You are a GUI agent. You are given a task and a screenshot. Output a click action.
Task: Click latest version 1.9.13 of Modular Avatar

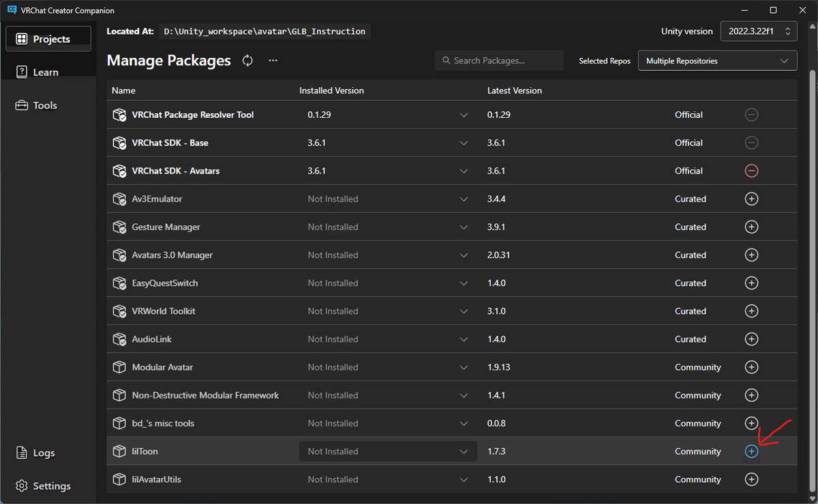499,367
